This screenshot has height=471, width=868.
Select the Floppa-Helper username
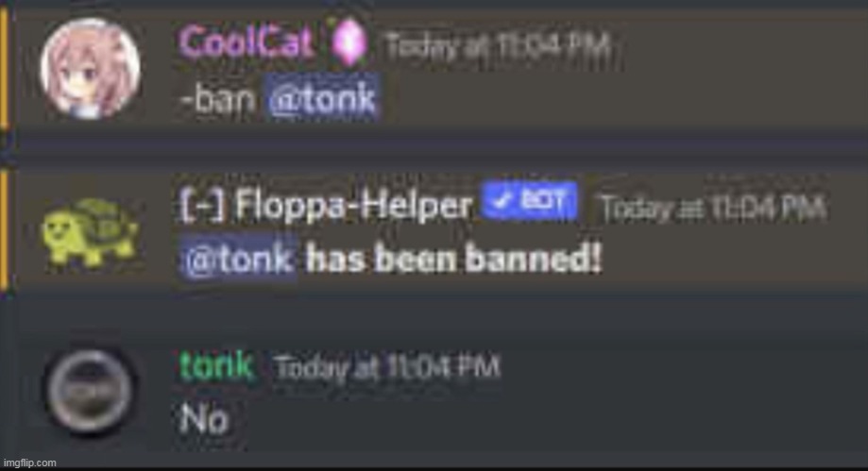(x=354, y=206)
